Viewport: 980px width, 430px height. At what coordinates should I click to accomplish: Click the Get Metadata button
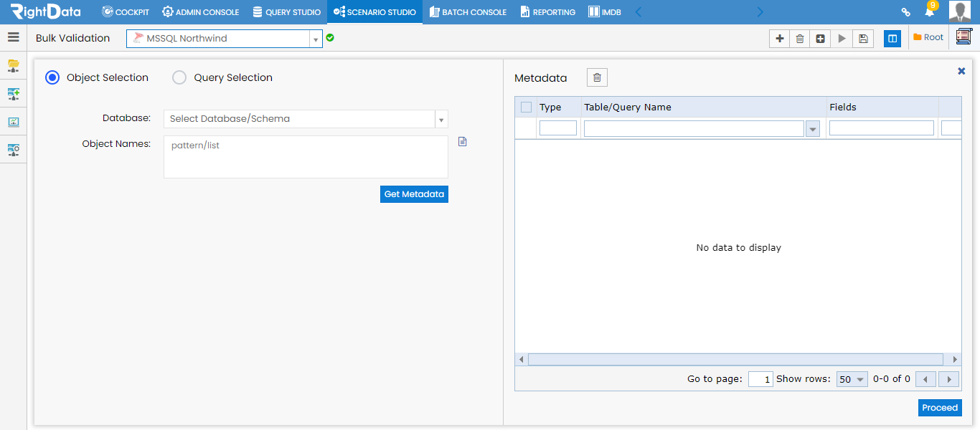point(414,194)
